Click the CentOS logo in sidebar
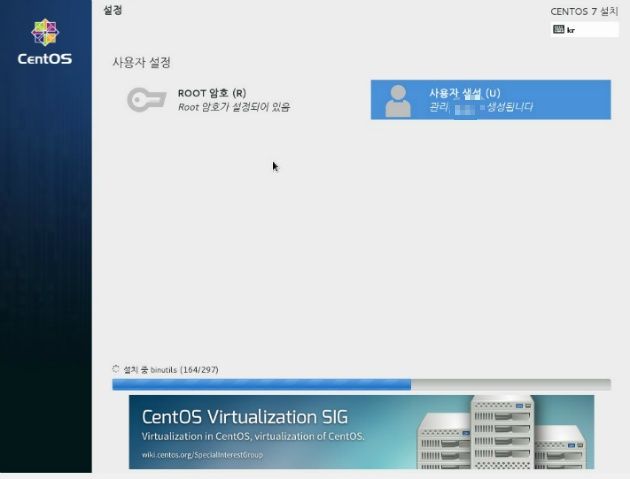This screenshot has height=479, width=630. click(45, 41)
